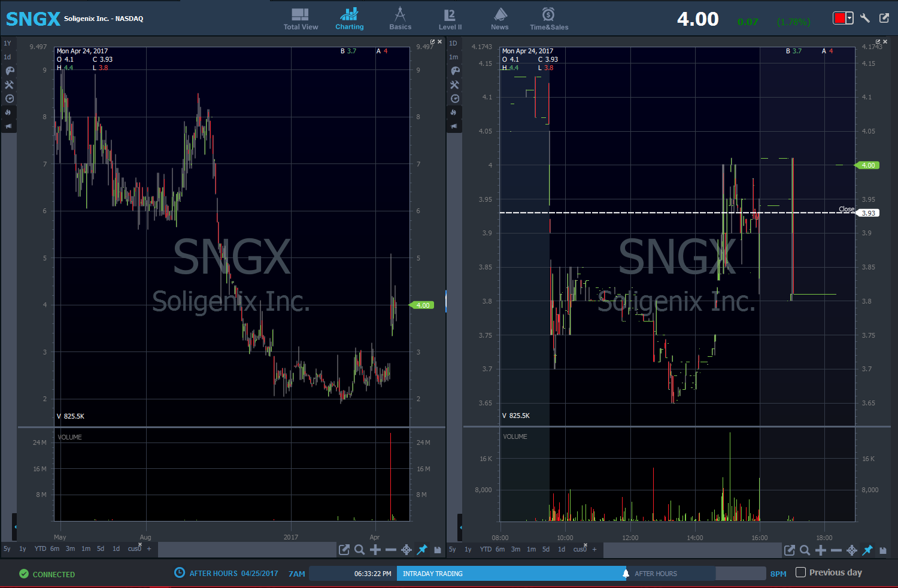Image resolution: width=898 pixels, height=588 pixels.
Task: Select cus0 custom range under right chart
Action: click(580, 549)
